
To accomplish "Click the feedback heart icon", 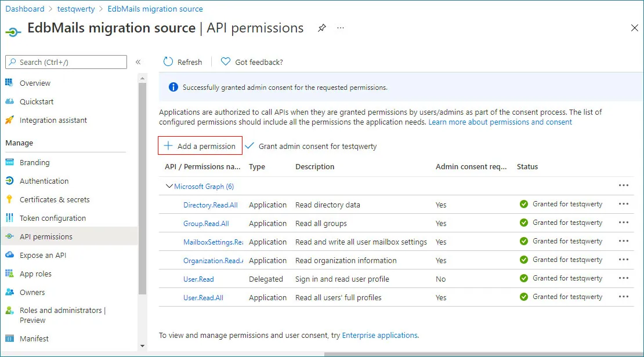I will pos(226,61).
